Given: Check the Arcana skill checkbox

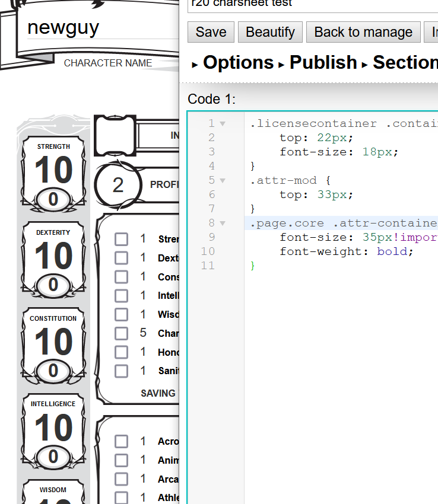Looking at the screenshot, I should [x=122, y=479].
